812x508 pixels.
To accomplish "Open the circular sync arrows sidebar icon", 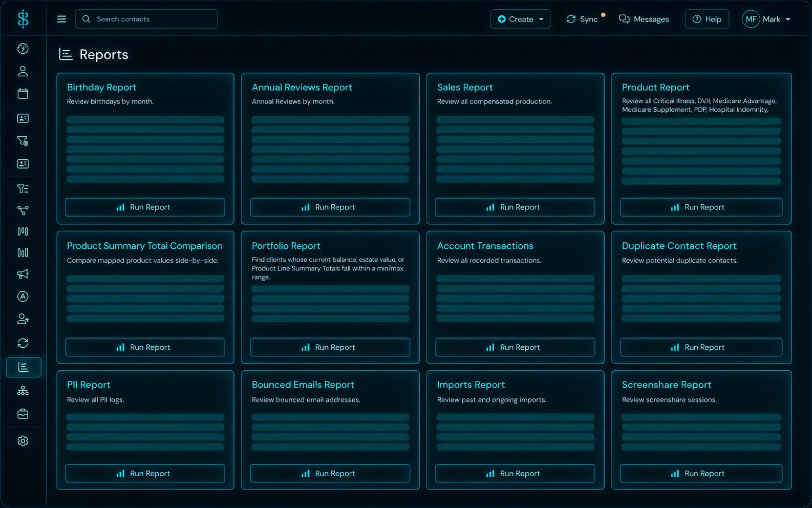I will (23, 343).
